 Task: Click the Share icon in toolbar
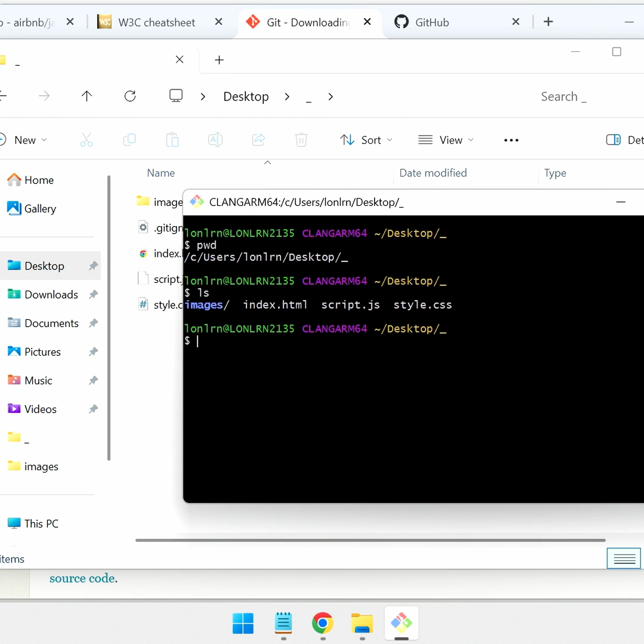(x=259, y=140)
